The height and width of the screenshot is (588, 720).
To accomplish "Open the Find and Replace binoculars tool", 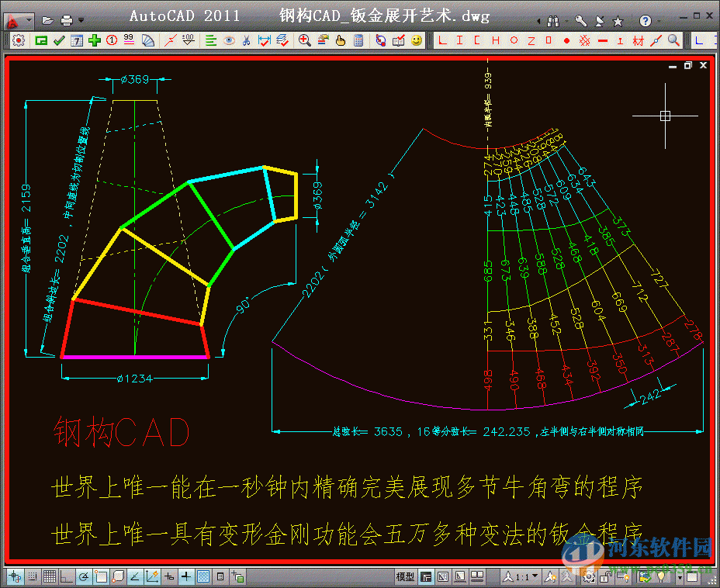I will click(552, 21).
